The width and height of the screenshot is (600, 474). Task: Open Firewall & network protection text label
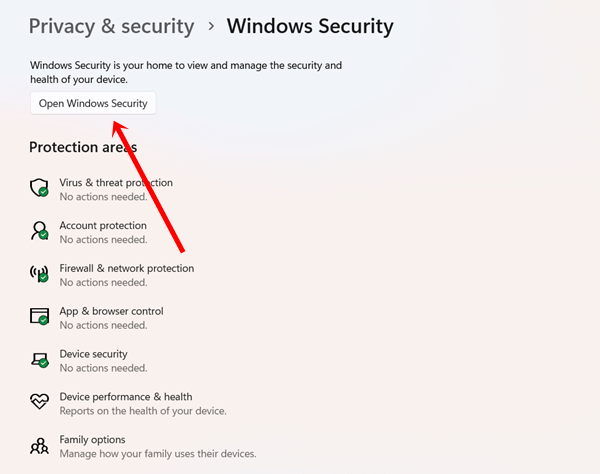(x=127, y=268)
